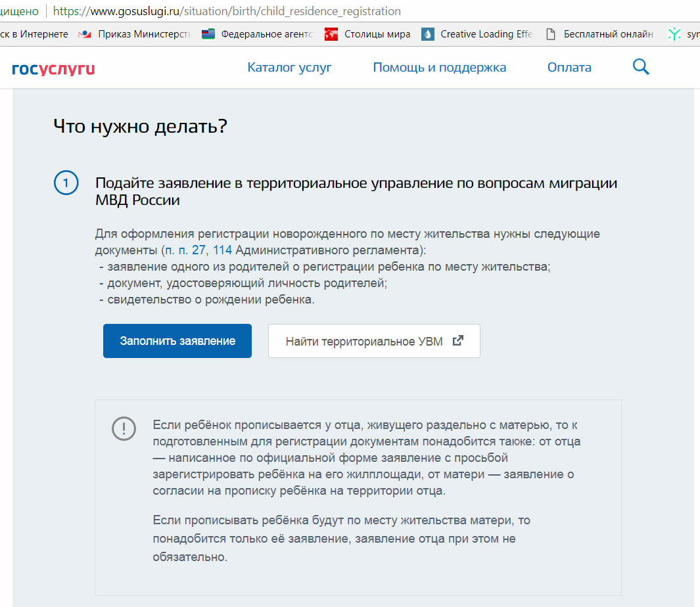Click the step 1 circle marker
This screenshot has height=607, width=700.
[x=66, y=184]
